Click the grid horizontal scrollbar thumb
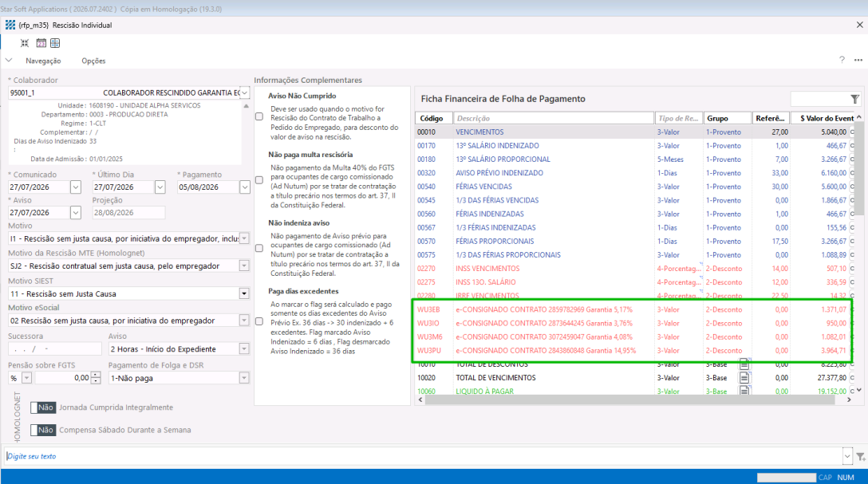 pyautogui.click(x=630, y=400)
